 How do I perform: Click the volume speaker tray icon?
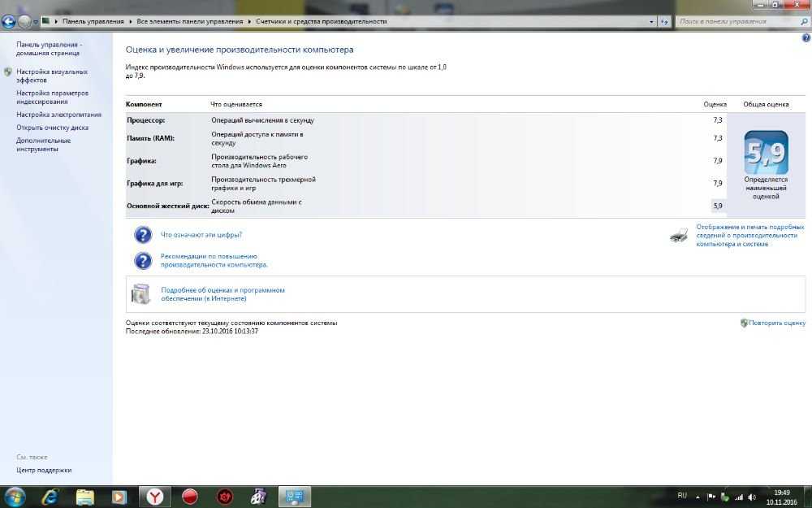click(753, 497)
